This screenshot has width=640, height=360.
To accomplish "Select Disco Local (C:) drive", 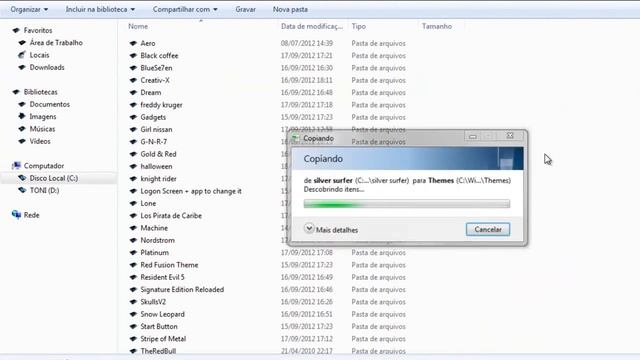I will coord(53,178).
